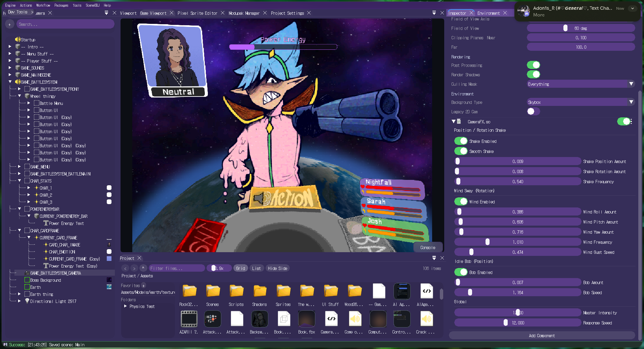The width and height of the screenshot is (644, 349).
Task: Select the Backpa... backpack model asset
Action: (260, 322)
